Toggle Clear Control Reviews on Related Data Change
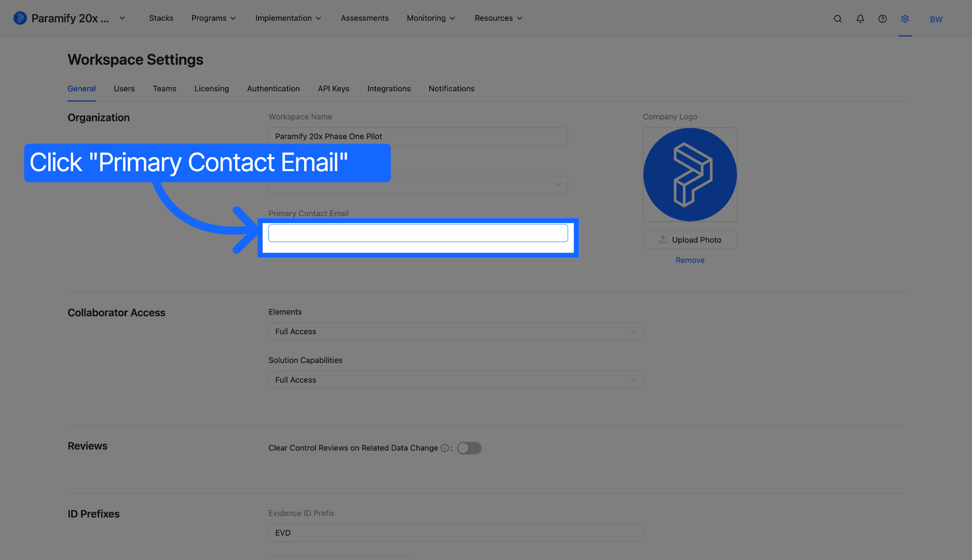This screenshot has width=972, height=560. pyautogui.click(x=469, y=448)
